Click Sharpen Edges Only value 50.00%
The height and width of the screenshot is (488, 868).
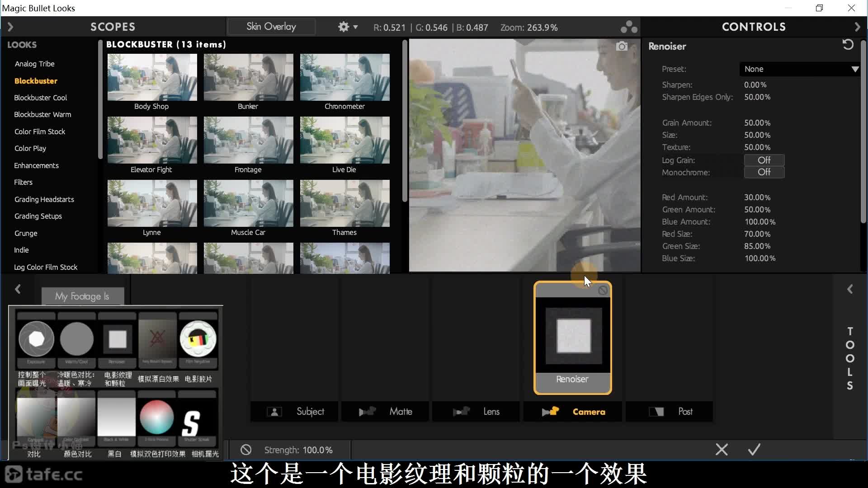[757, 97]
